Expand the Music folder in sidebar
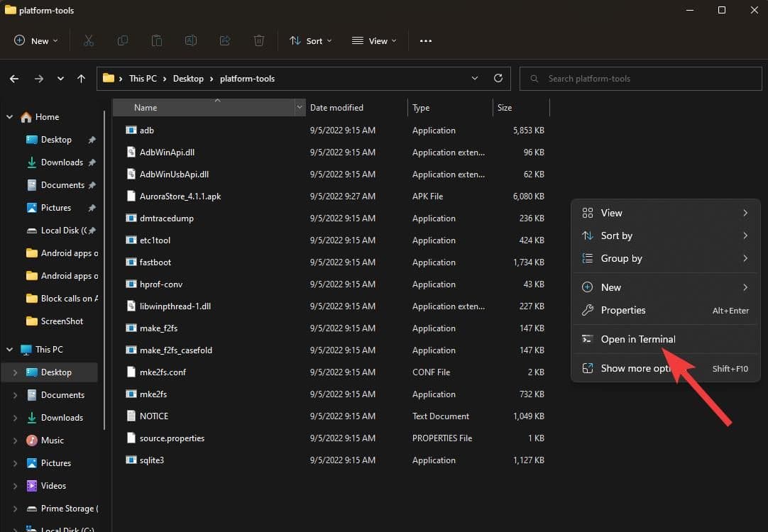Image resolution: width=768 pixels, height=532 pixels. [x=15, y=440]
